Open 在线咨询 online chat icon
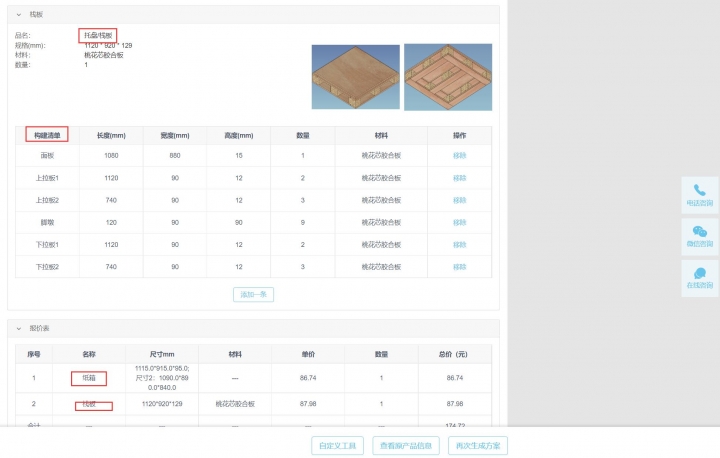The width and height of the screenshot is (720, 458). (699, 273)
